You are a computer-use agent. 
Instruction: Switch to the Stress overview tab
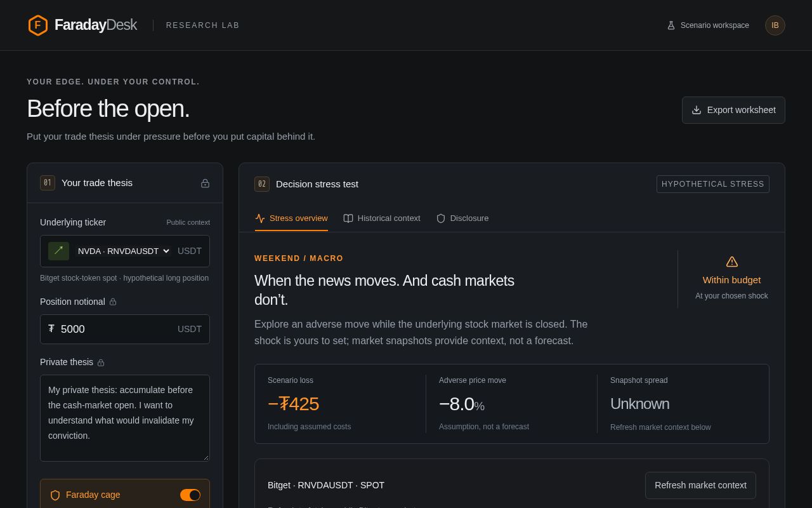click(x=292, y=218)
